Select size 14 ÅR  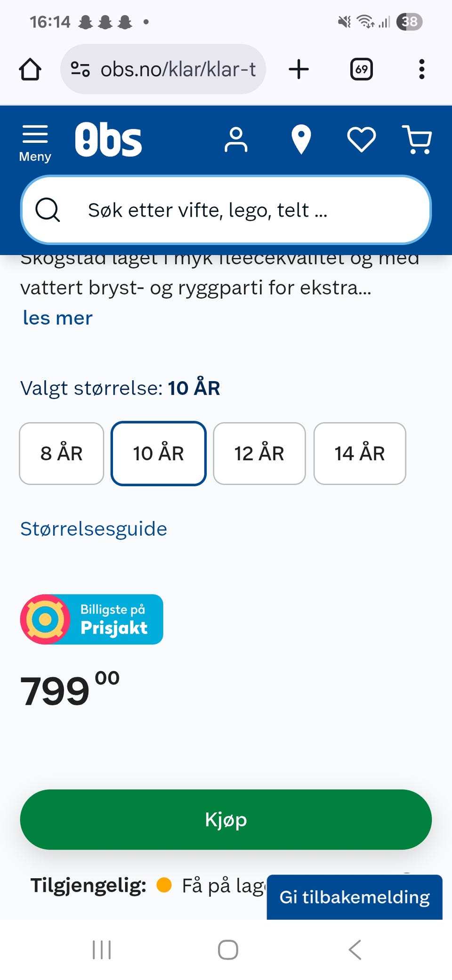coord(360,453)
